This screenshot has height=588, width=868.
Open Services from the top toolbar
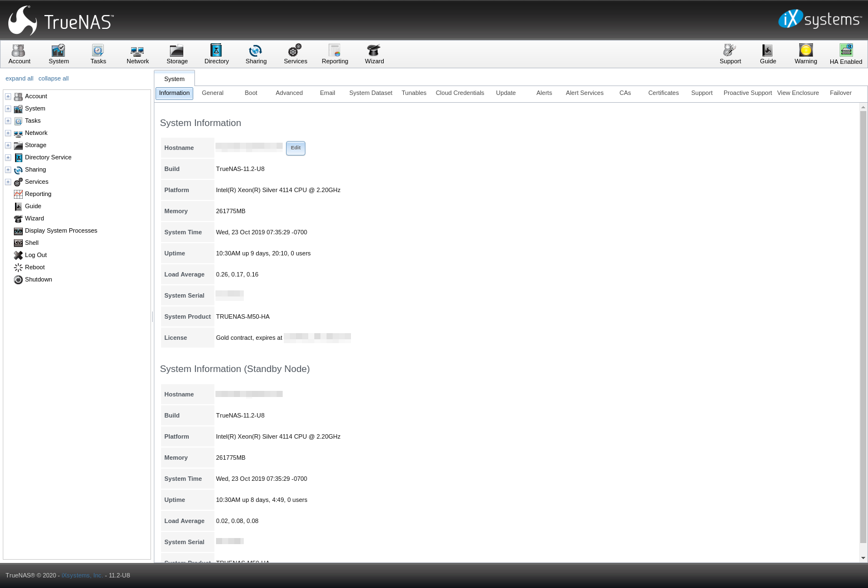[295, 54]
